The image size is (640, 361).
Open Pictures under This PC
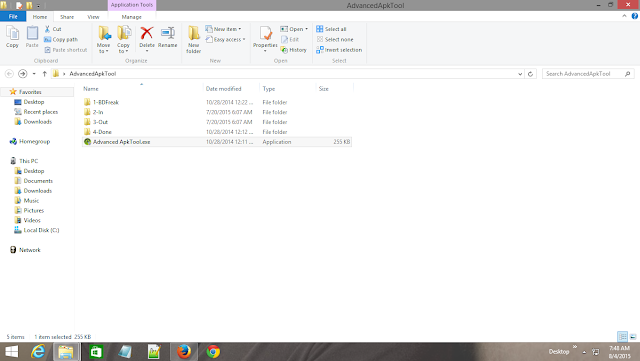point(33,210)
